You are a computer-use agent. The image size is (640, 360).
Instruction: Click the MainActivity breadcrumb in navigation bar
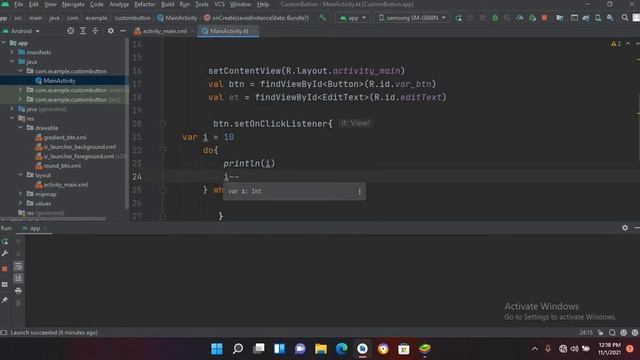click(177, 18)
